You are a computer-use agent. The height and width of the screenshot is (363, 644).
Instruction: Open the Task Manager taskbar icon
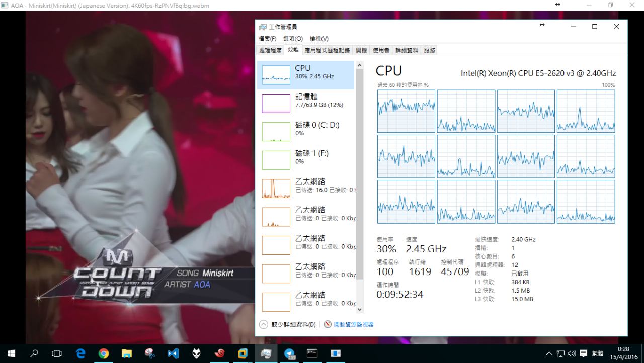click(x=266, y=353)
